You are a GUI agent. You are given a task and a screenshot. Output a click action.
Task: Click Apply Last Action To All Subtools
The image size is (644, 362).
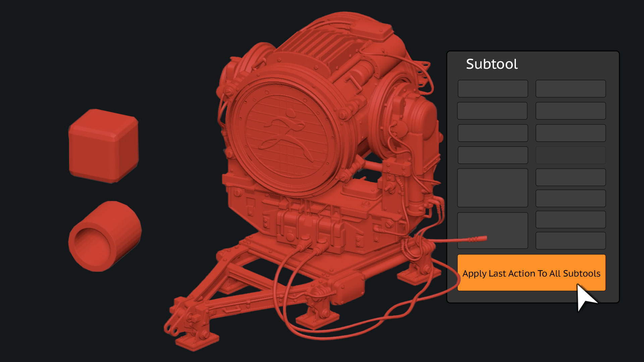click(x=531, y=273)
